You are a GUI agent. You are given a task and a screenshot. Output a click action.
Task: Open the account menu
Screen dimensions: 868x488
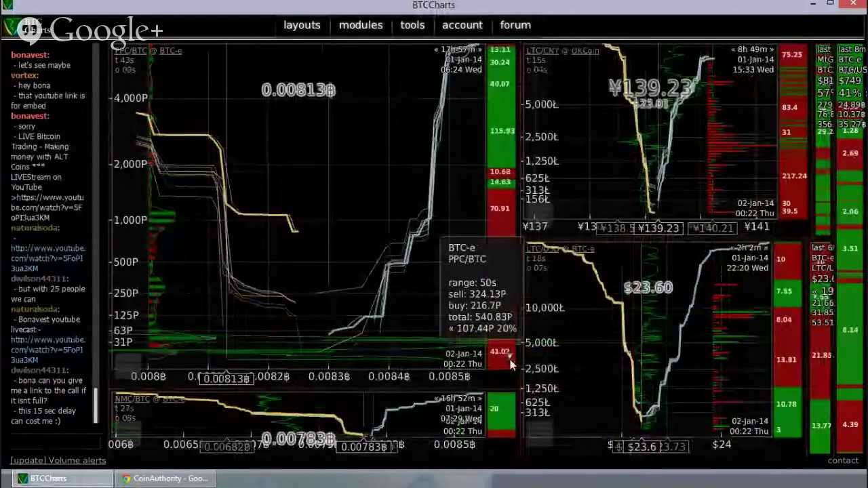pos(462,25)
